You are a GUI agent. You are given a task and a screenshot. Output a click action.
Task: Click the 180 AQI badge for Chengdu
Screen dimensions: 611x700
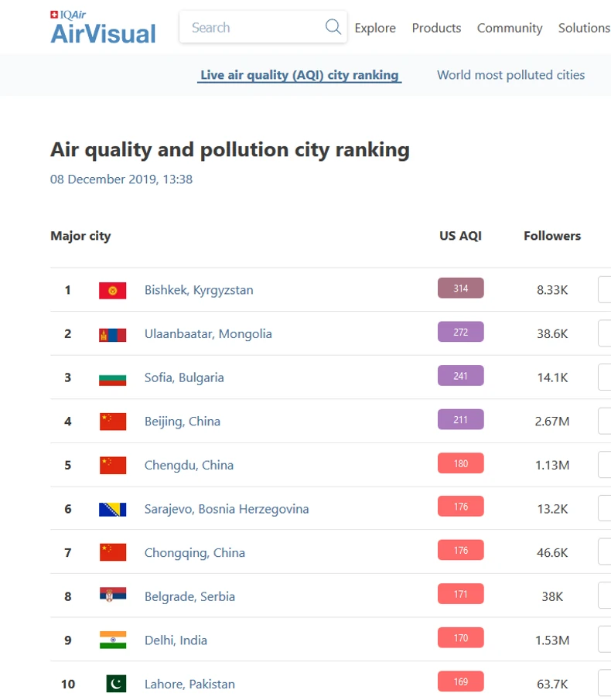pos(460,464)
